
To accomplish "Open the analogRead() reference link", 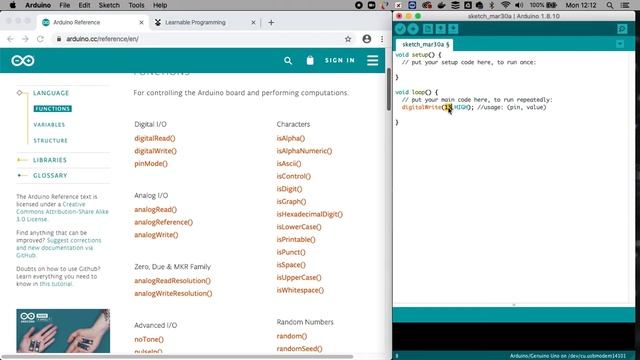I will point(156,209).
